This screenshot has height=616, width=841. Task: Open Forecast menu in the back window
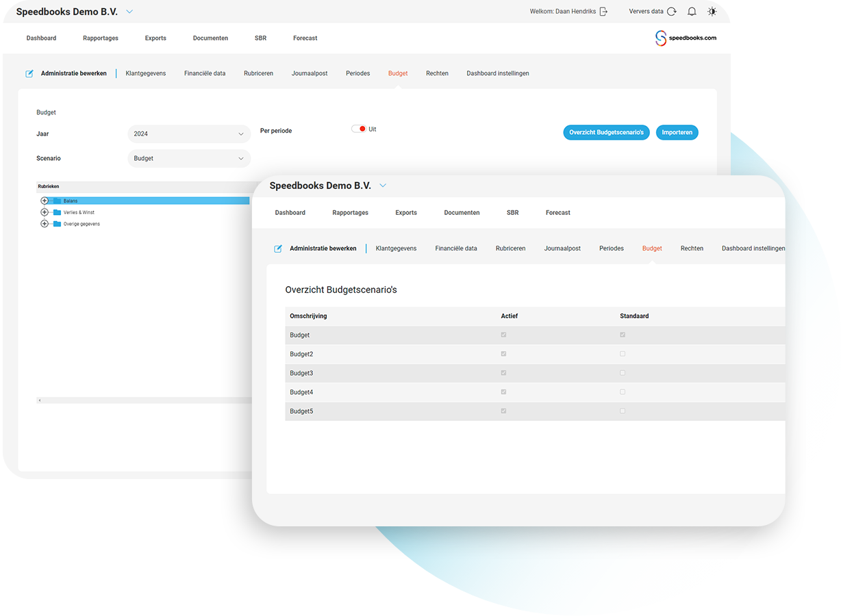point(305,38)
